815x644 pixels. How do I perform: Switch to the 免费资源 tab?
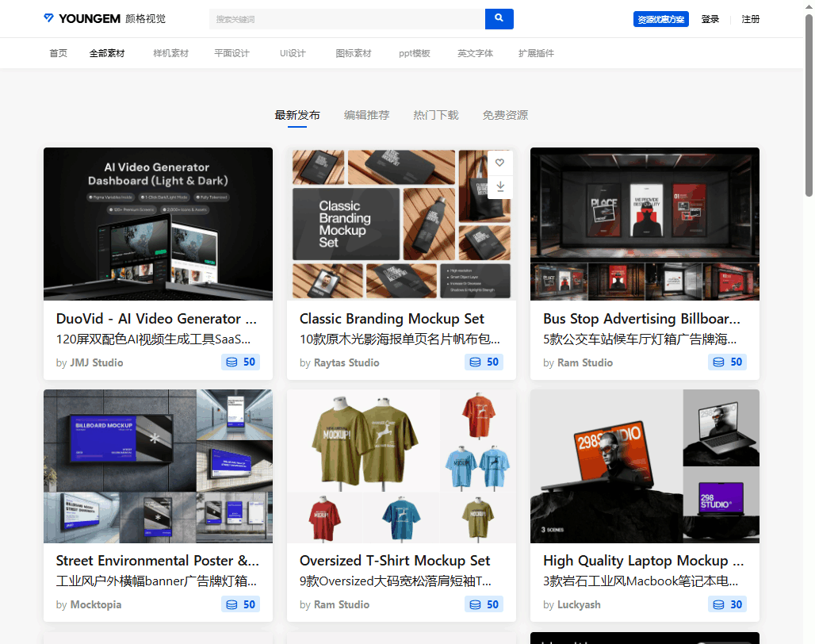pyautogui.click(x=505, y=115)
